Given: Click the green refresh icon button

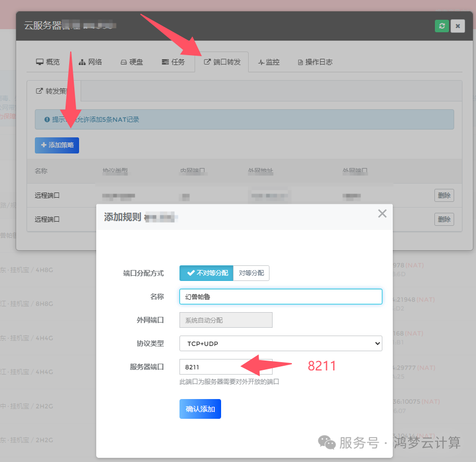Looking at the screenshot, I should tap(442, 26).
